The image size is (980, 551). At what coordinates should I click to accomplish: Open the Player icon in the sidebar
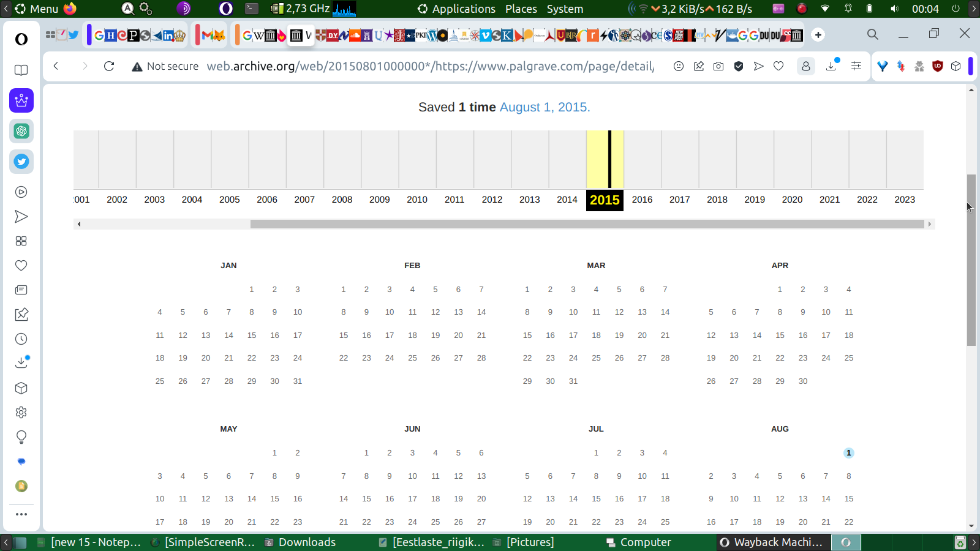pyautogui.click(x=21, y=192)
